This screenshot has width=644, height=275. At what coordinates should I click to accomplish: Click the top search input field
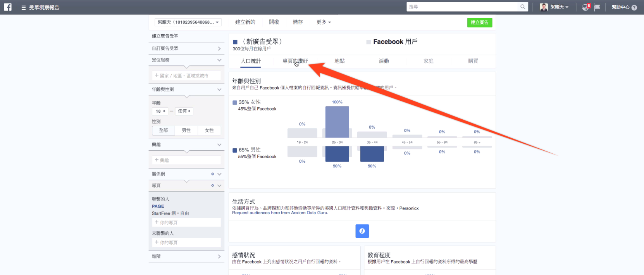(x=463, y=7)
